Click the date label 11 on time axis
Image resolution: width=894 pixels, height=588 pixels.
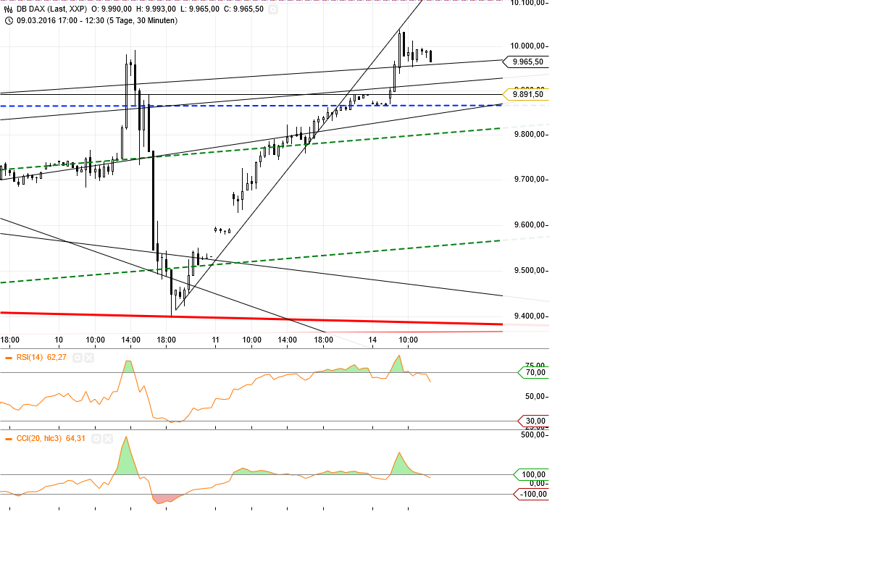(x=215, y=340)
